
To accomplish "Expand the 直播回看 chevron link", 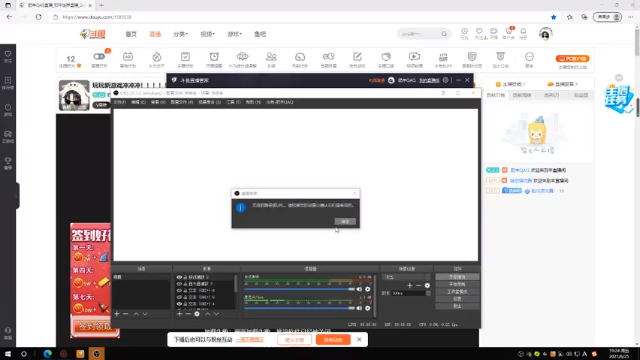I will (x=562, y=84).
